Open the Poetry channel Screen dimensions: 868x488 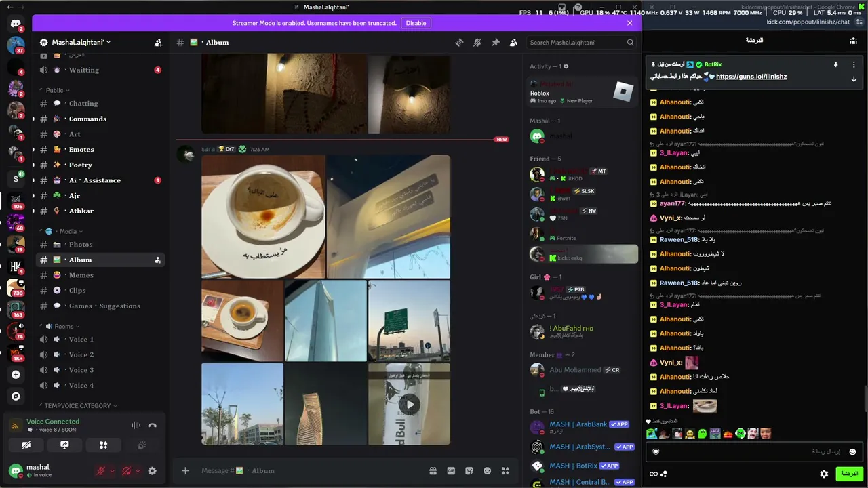point(100,165)
